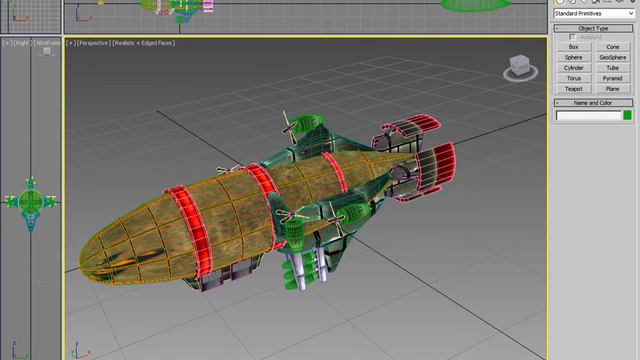Activate the Torus primitive button
The image size is (640, 360).
[573, 78]
